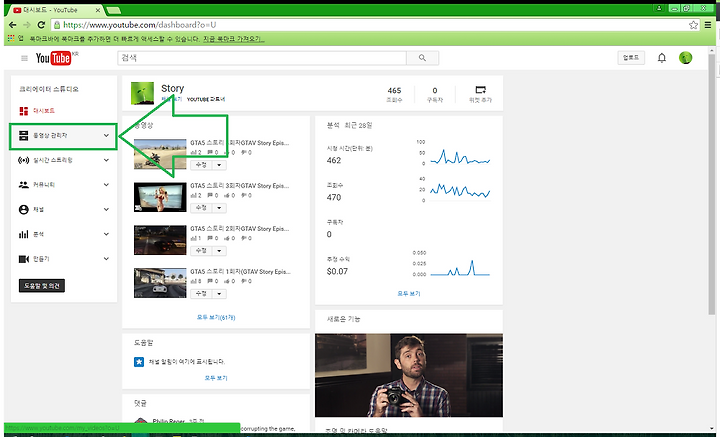This screenshot has width=720, height=437.
Task: Play the 새로운 기능 video with cameraman
Action: click(x=409, y=375)
